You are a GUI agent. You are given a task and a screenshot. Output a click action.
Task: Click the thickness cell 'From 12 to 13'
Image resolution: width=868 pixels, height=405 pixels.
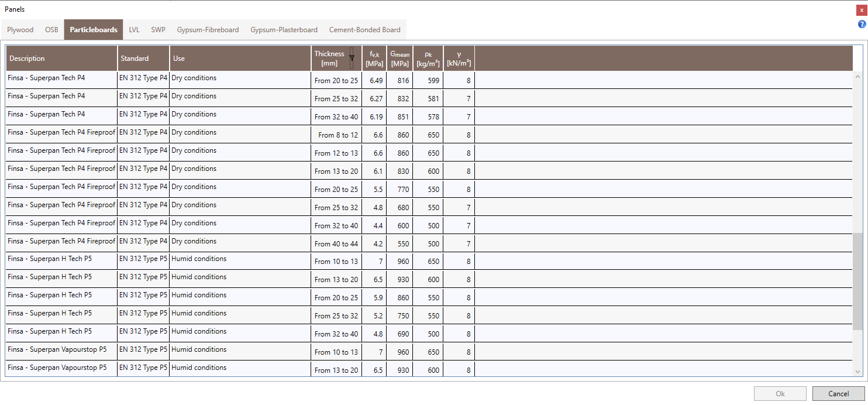pyautogui.click(x=336, y=153)
